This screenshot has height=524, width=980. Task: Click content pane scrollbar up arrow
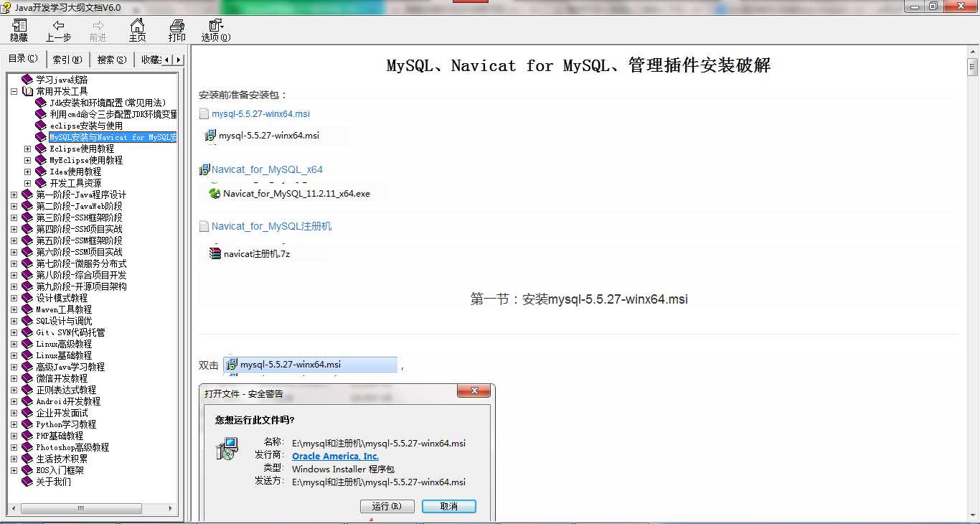tap(973, 53)
